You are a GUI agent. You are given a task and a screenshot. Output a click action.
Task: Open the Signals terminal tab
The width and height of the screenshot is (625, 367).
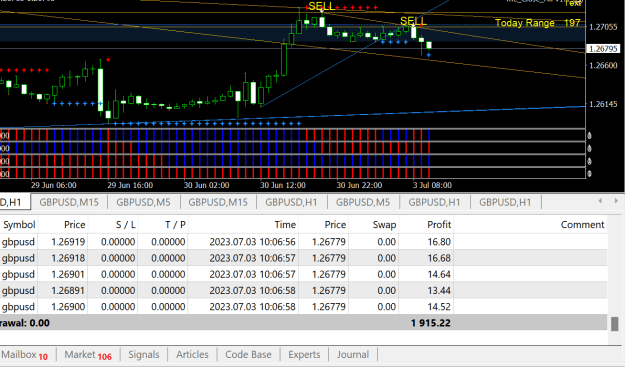(144, 355)
